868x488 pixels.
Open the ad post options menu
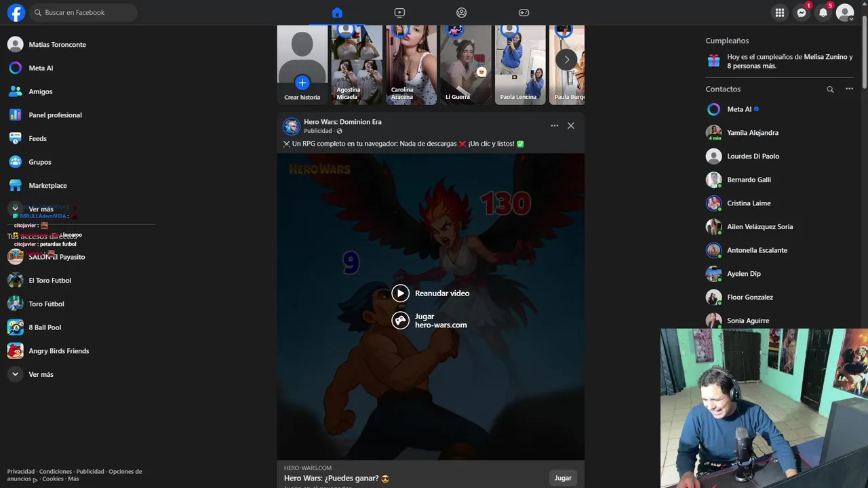tap(555, 125)
